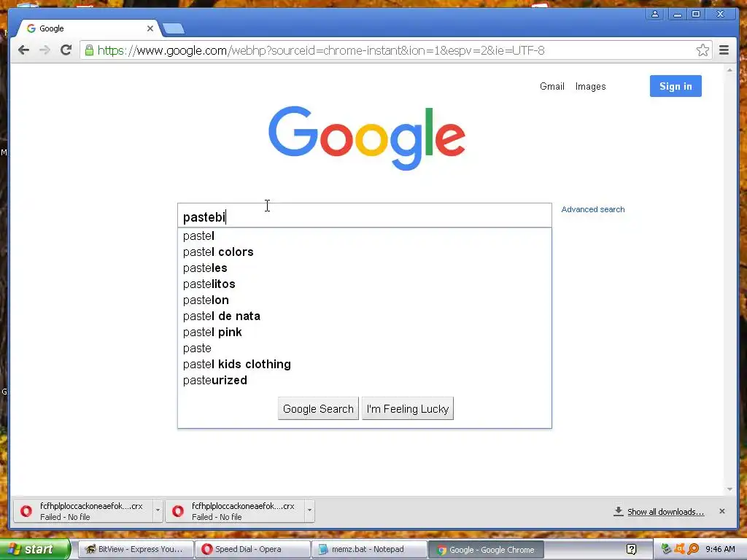Switch to Speed Dial - Opera taskbar window
The height and width of the screenshot is (560, 747).
coord(252,549)
